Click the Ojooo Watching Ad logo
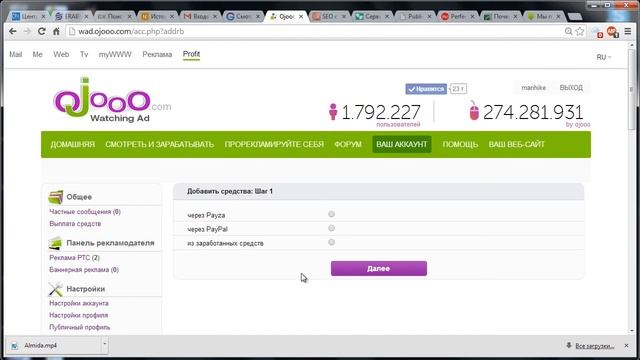The width and height of the screenshot is (640, 360). (112, 100)
